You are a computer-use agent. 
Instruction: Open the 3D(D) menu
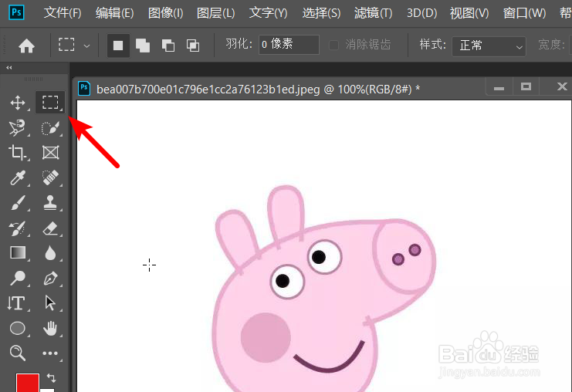tap(421, 13)
